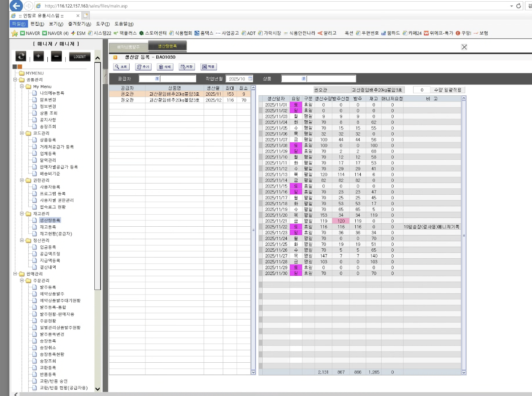Collapse all menus with the minus icon
The width and height of the screenshot is (532, 396).
pyautogui.click(x=57, y=57)
